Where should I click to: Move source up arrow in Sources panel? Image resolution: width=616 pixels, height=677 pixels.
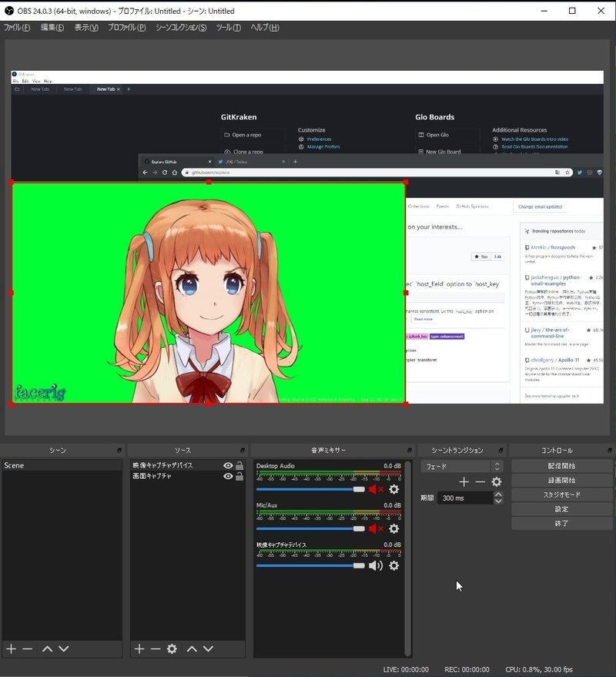coord(192,649)
